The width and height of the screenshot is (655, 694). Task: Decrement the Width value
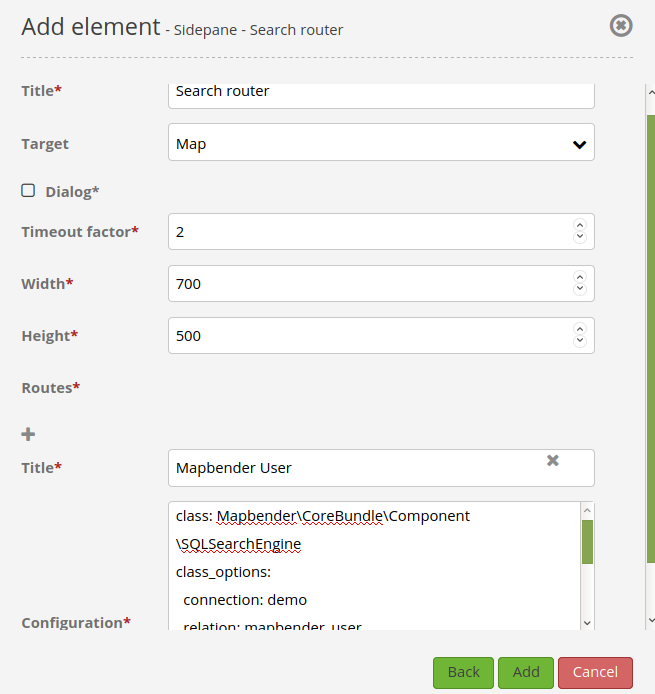579,290
